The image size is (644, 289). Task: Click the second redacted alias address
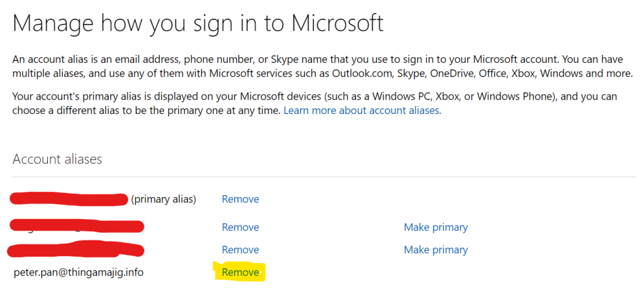[76, 227]
